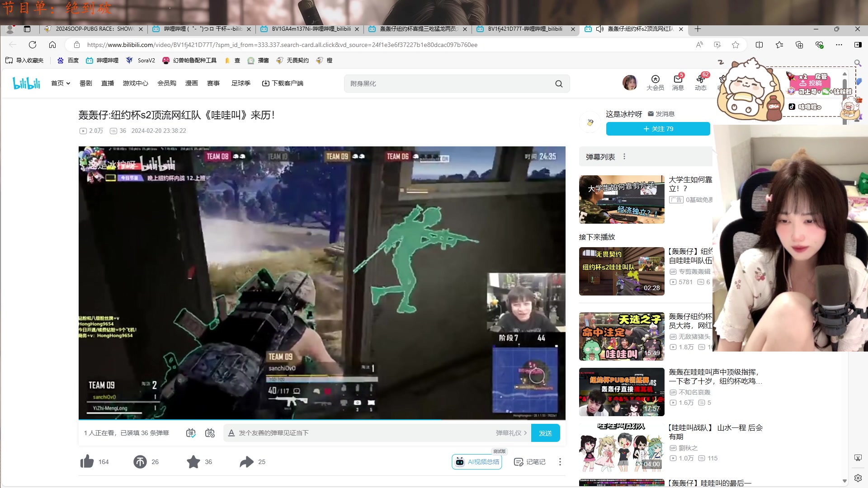Open the 直播 navigation item

click(108, 83)
